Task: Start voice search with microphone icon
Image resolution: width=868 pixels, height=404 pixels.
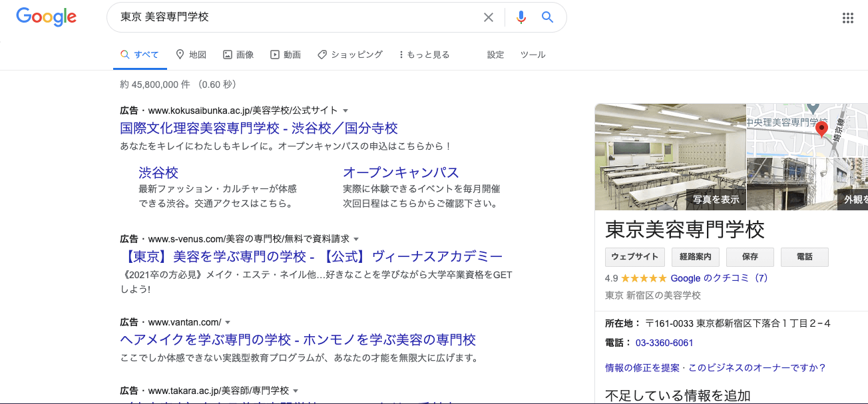Action: coord(521,17)
